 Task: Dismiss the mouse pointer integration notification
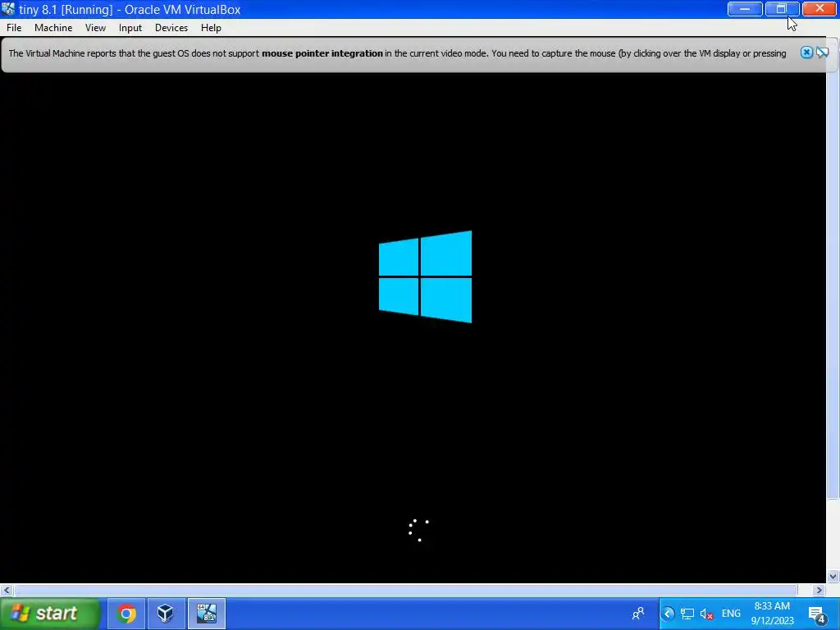[x=806, y=52]
